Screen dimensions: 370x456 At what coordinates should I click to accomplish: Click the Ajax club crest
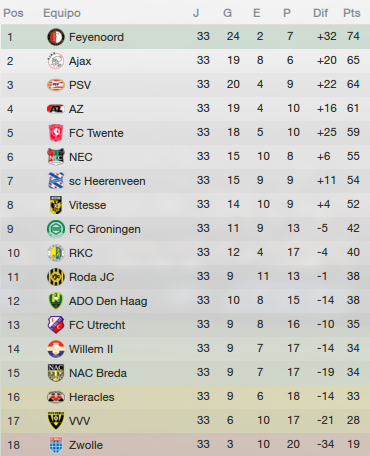[x=56, y=61]
